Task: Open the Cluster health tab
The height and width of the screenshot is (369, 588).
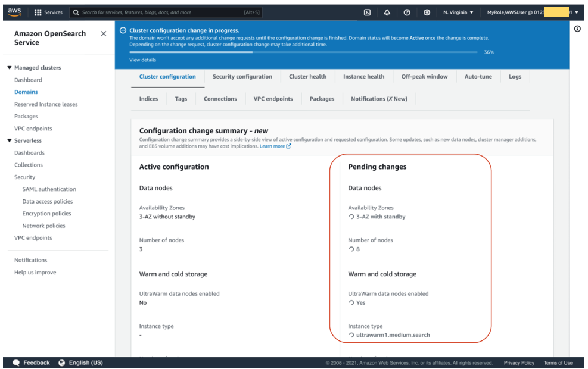Action: [x=307, y=76]
